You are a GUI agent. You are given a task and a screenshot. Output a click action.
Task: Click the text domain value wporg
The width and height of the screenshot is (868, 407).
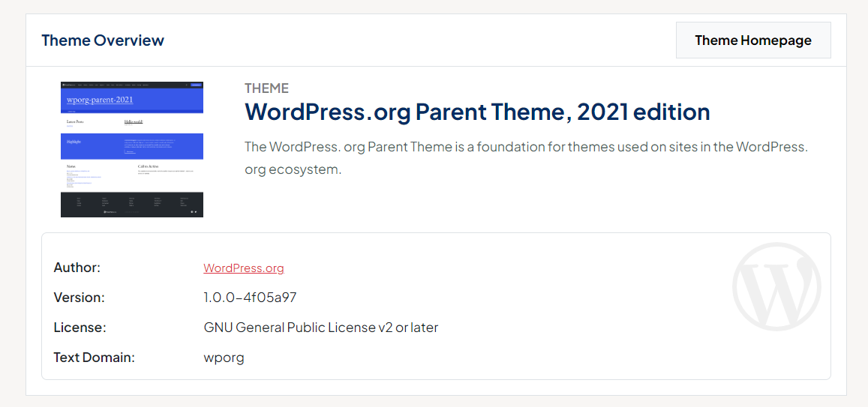(224, 358)
